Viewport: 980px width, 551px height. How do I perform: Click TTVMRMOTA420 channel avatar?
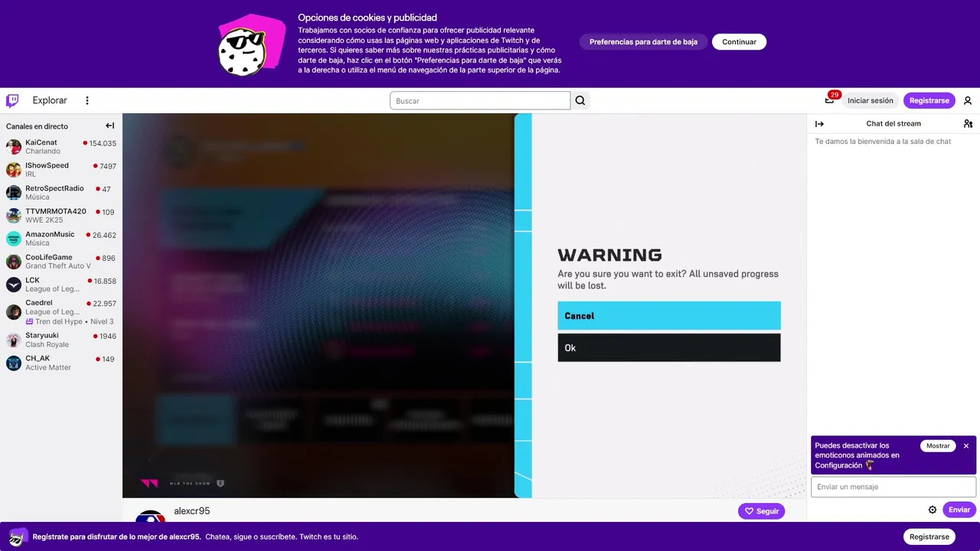click(14, 216)
